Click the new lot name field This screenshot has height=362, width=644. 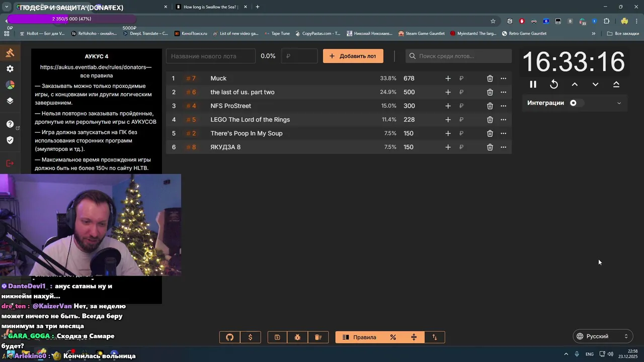click(x=211, y=56)
